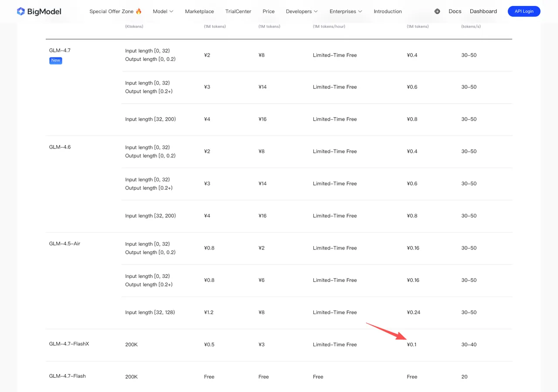Click the blue New badge under GLM-4.7
Image resolution: width=558 pixels, height=392 pixels.
(x=55, y=61)
